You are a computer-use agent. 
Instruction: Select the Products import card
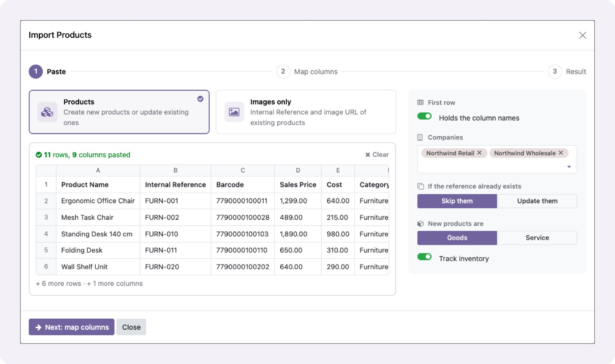coord(119,112)
